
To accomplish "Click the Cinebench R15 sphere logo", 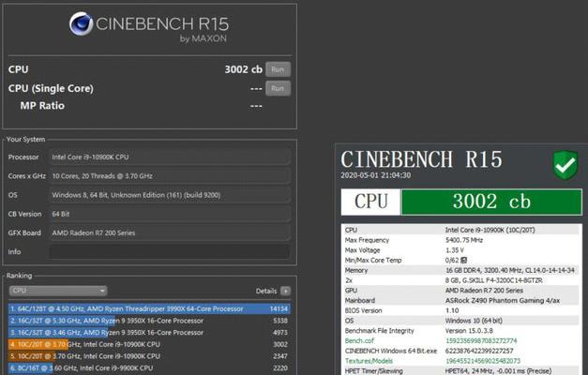I will tap(81, 23).
